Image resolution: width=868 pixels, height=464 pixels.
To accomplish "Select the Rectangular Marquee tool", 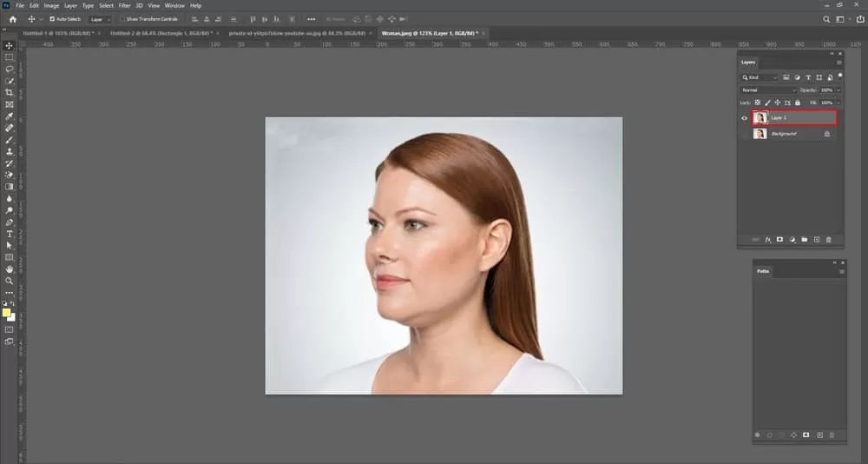I will coord(10,57).
